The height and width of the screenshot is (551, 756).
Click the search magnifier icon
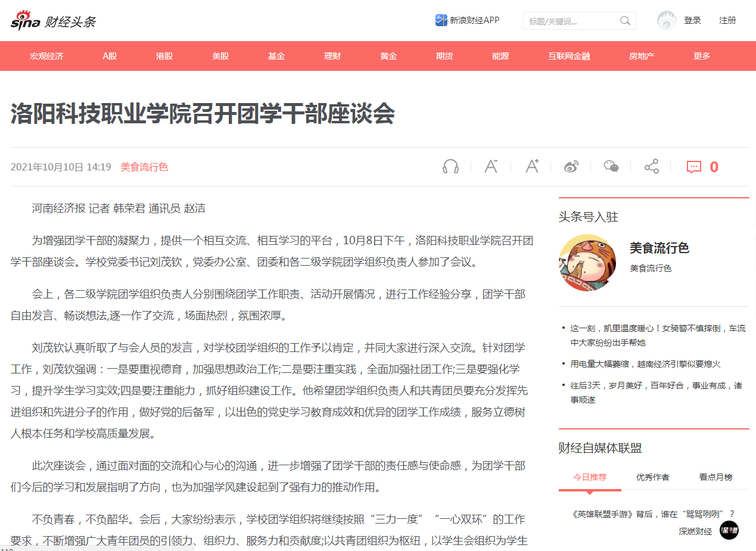click(x=625, y=21)
